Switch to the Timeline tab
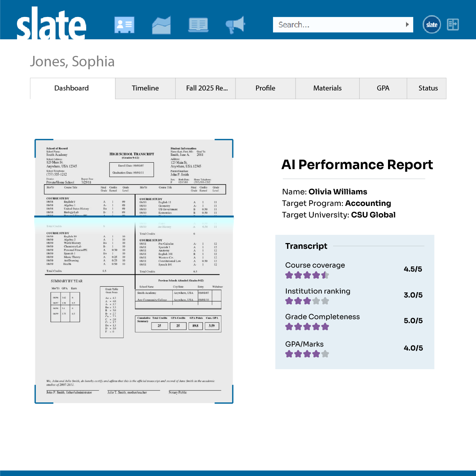476x476 pixels. coord(145,88)
